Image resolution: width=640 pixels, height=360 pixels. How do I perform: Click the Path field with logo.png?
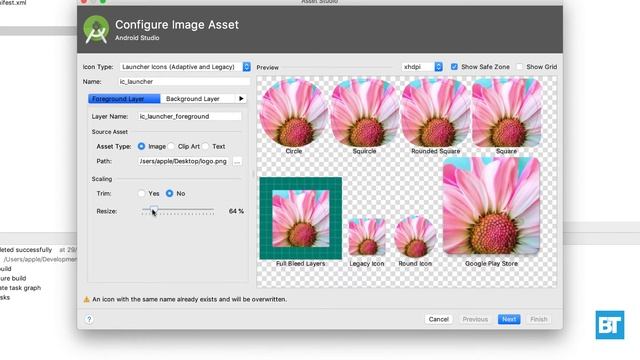pyautogui.click(x=183, y=161)
